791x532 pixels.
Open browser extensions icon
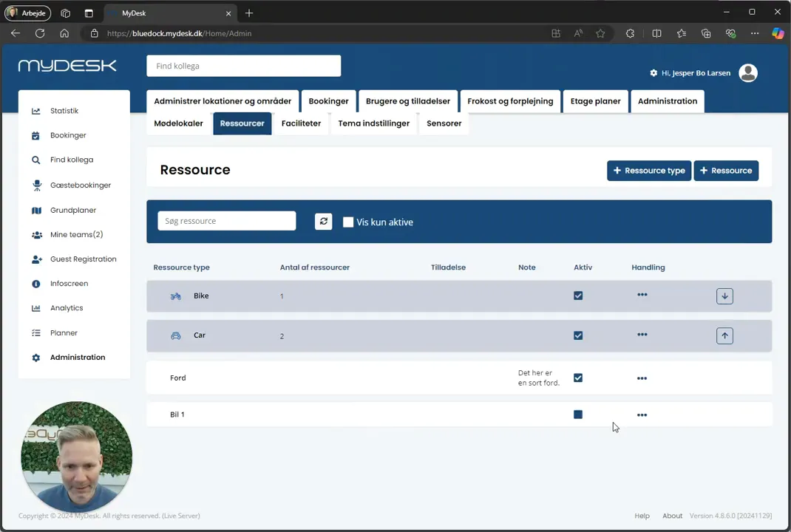click(630, 34)
